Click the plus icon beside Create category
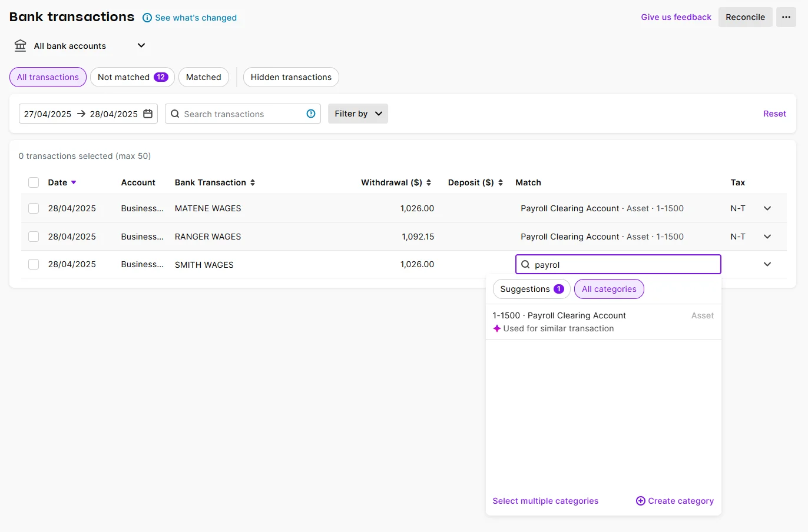The width and height of the screenshot is (808, 532). click(x=640, y=501)
